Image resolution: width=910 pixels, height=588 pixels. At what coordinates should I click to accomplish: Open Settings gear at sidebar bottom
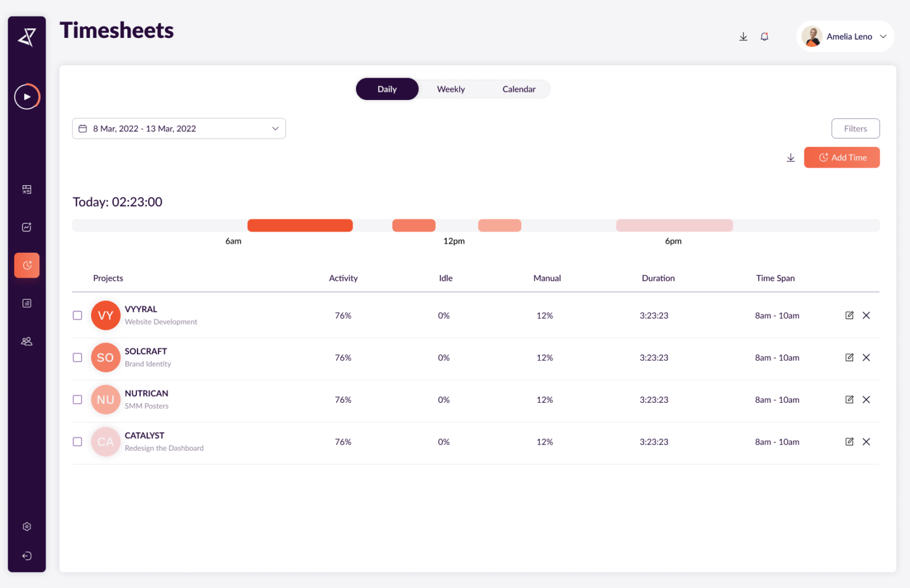(x=27, y=526)
